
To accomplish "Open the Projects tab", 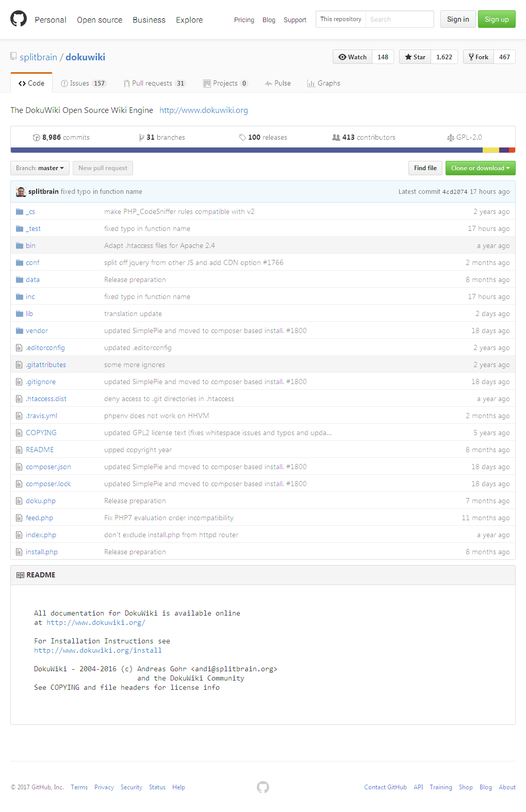I will 226,83.
